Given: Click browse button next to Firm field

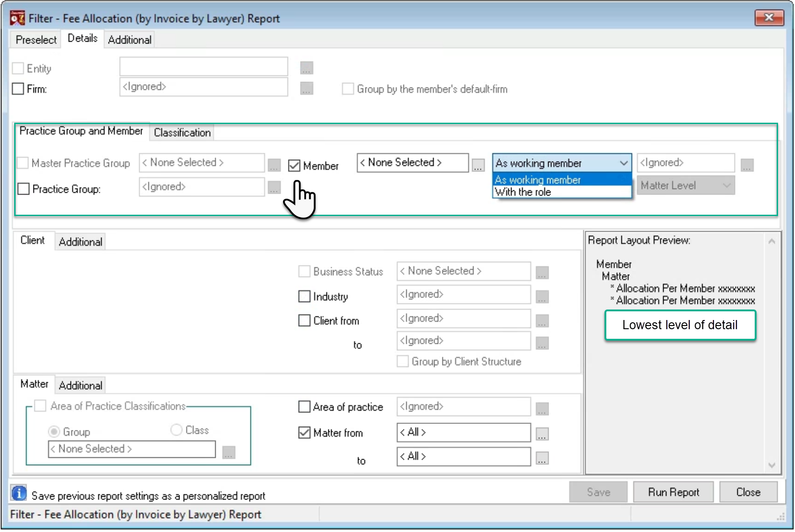Looking at the screenshot, I should click(x=306, y=88).
